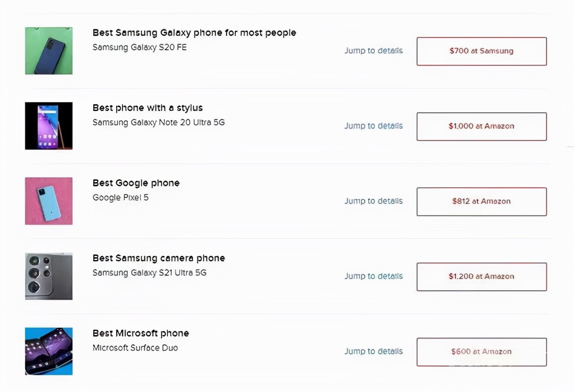Click the Galaxy S21 Ultra camera image
This screenshot has width=574, height=392.
[48, 276]
